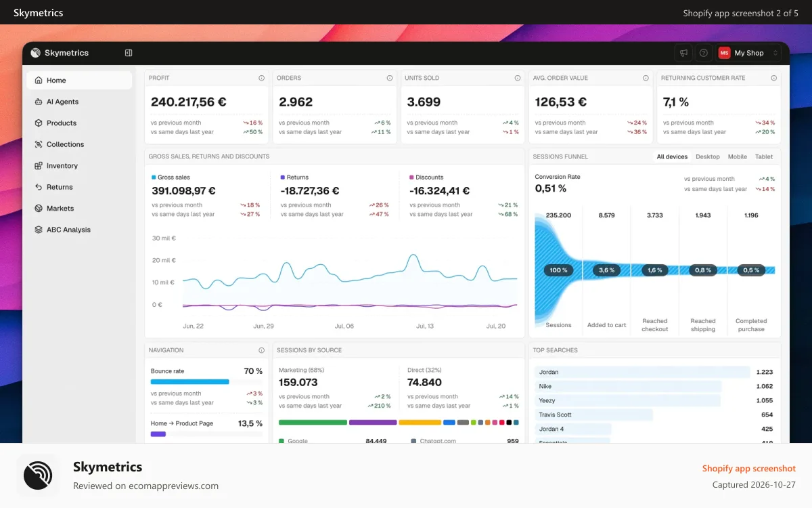Open Home in the sidebar
This screenshot has height=508, width=812.
click(79, 80)
